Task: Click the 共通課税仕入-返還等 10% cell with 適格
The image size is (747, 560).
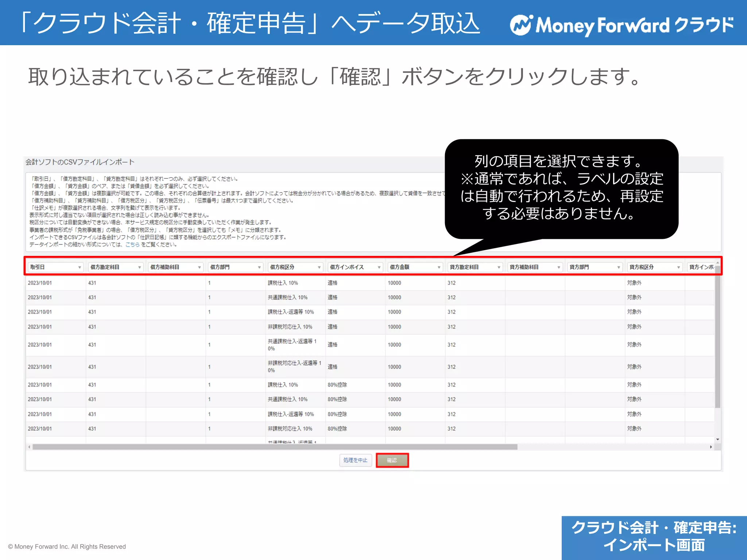Action: click(x=295, y=345)
